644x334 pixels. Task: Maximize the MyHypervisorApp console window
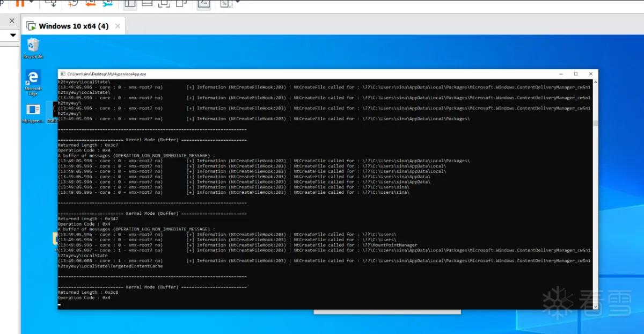tap(576, 74)
